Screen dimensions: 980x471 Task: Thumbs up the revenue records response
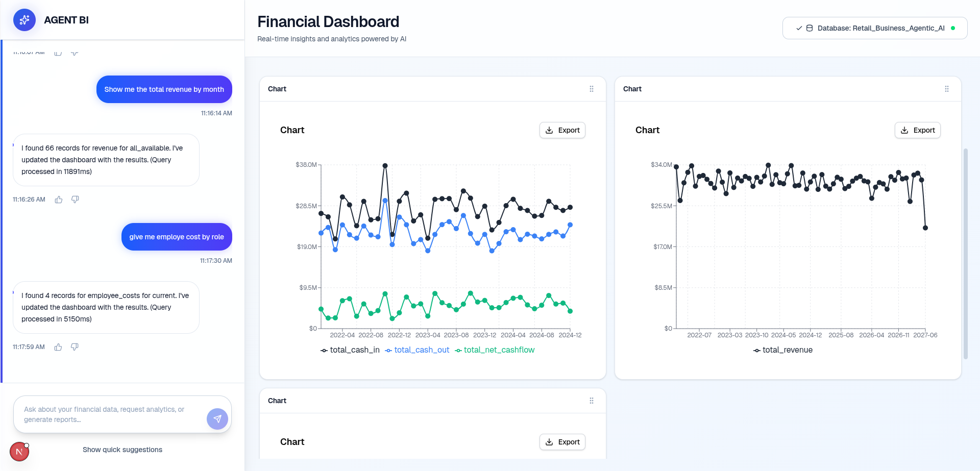(59, 200)
